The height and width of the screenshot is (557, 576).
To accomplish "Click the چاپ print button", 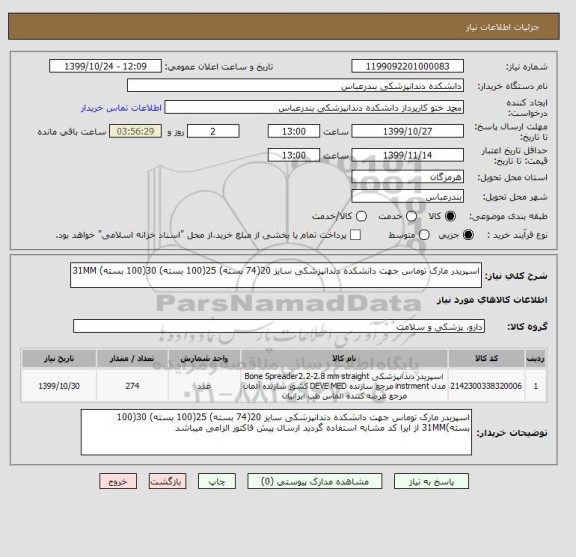I will (217, 481).
